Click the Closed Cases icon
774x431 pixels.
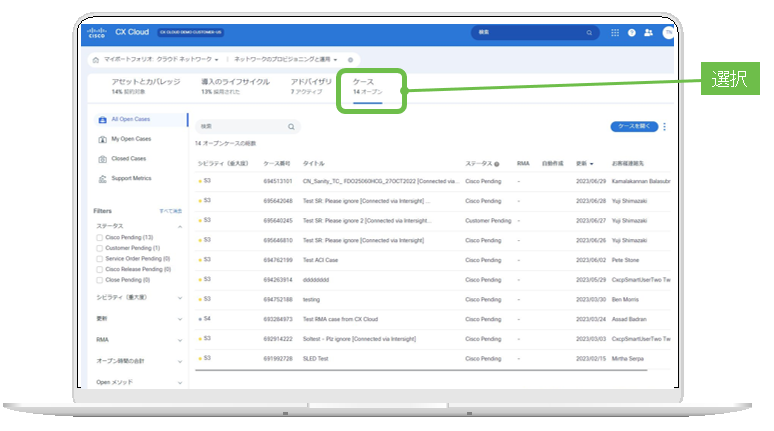click(102, 159)
